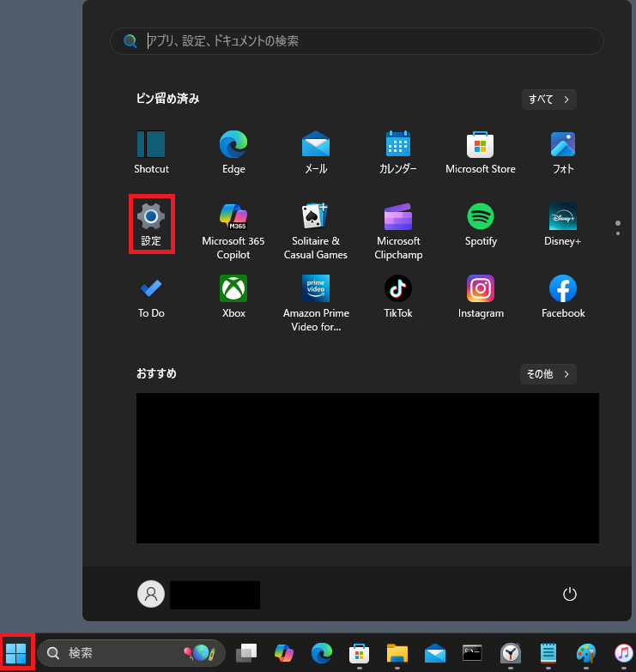The width and height of the screenshot is (636, 672).
Task: Launch Microsoft Clipchamp
Action: point(398,231)
